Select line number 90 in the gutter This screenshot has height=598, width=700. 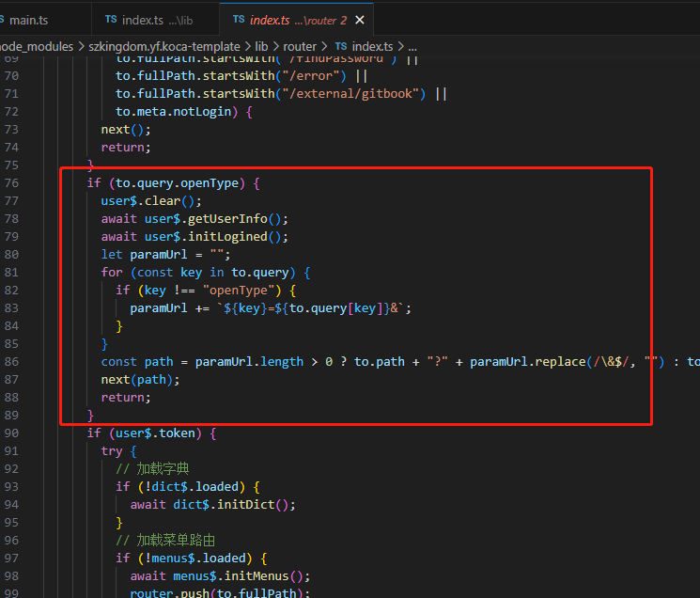[11, 433]
